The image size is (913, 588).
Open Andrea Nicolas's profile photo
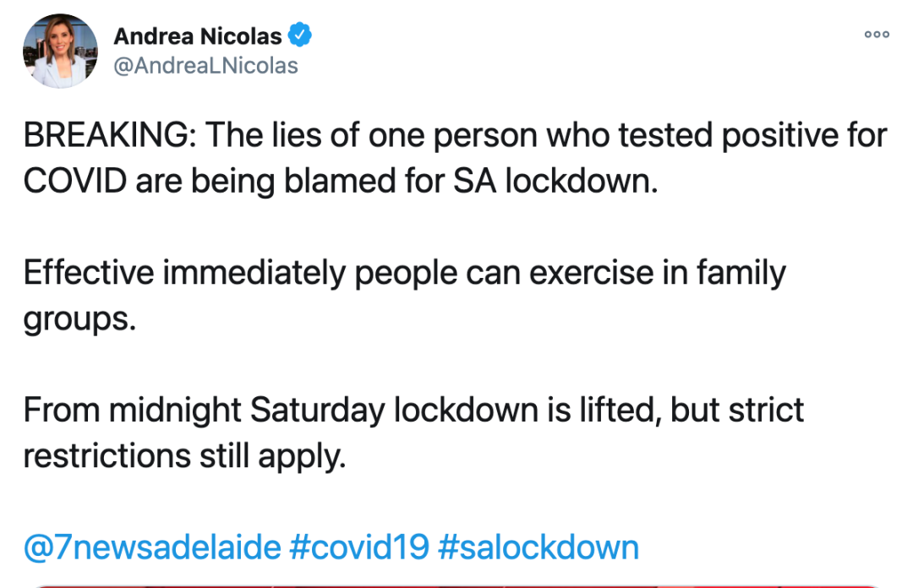[60, 52]
